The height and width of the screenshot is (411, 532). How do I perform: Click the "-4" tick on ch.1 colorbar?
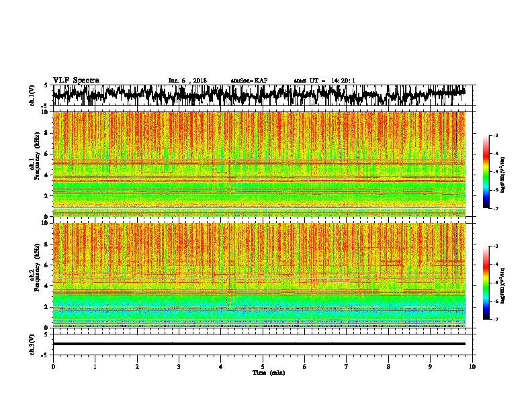[496, 154]
